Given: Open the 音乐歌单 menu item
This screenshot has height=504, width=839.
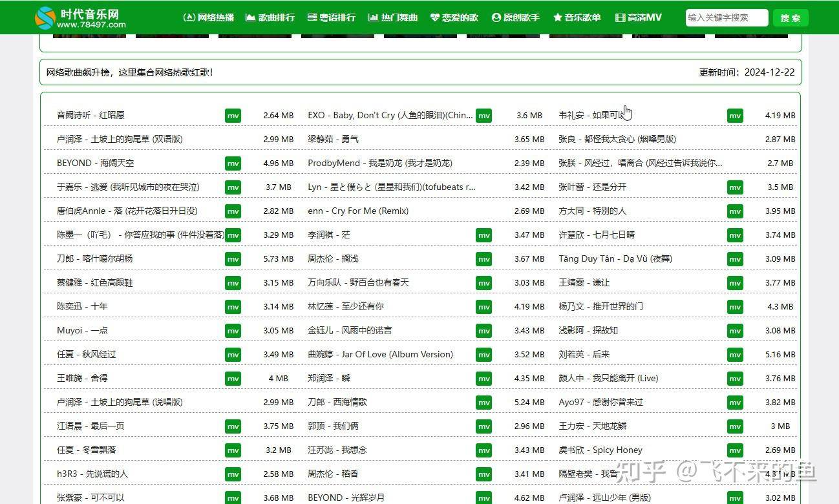Looking at the screenshot, I should click(577, 17).
